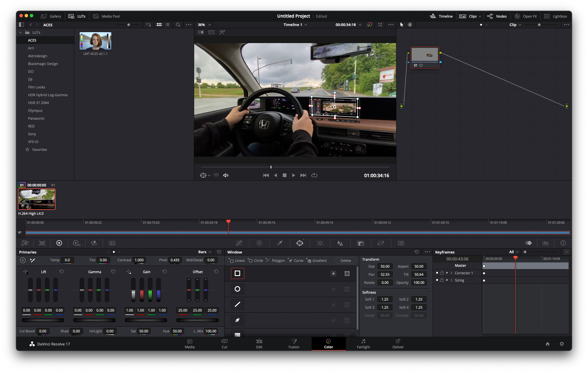Click the Loop playback button
The image size is (588, 372).
pyautogui.click(x=314, y=175)
